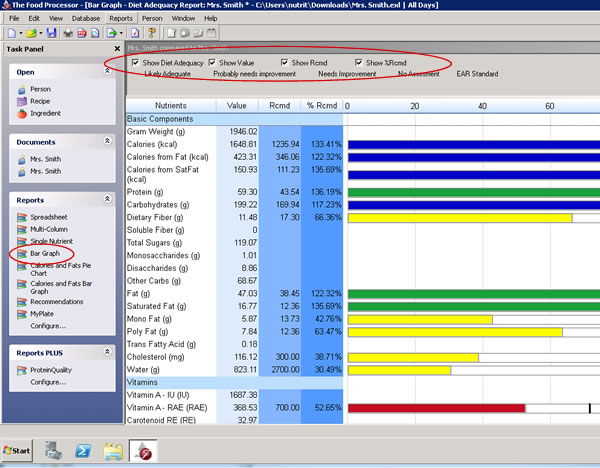Open the Database menu
Viewport: 600px width, 468px height.
tap(86, 18)
